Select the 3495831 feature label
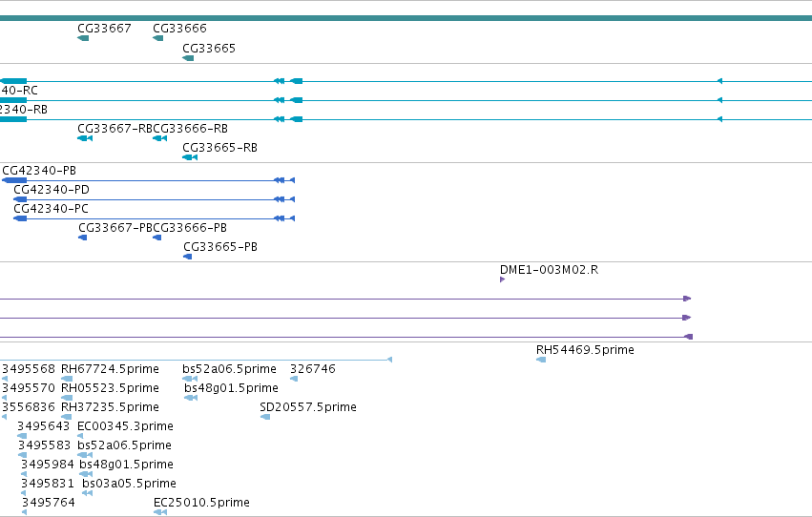Image resolution: width=812 pixels, height=517 pixels. [x=48, y=484]
